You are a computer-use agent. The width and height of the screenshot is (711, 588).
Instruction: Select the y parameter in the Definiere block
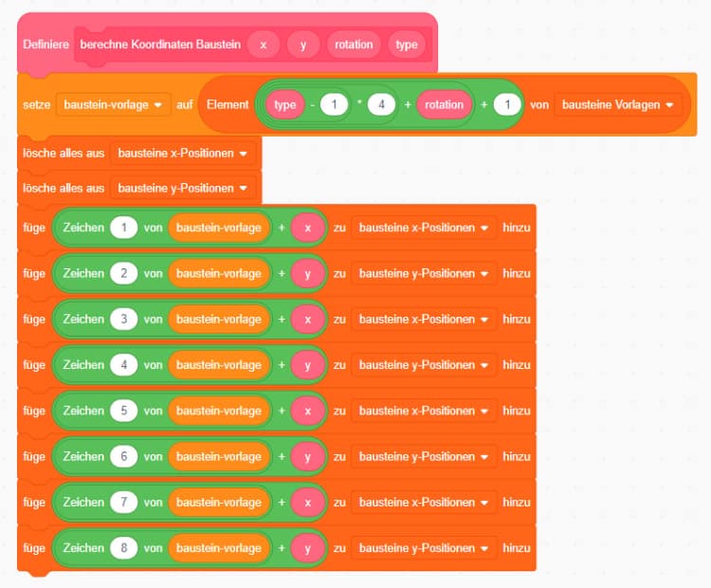point(303,45)
